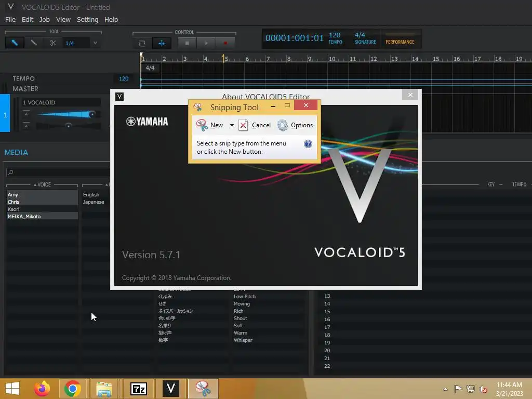Select English in the language list

click(91, 194)
